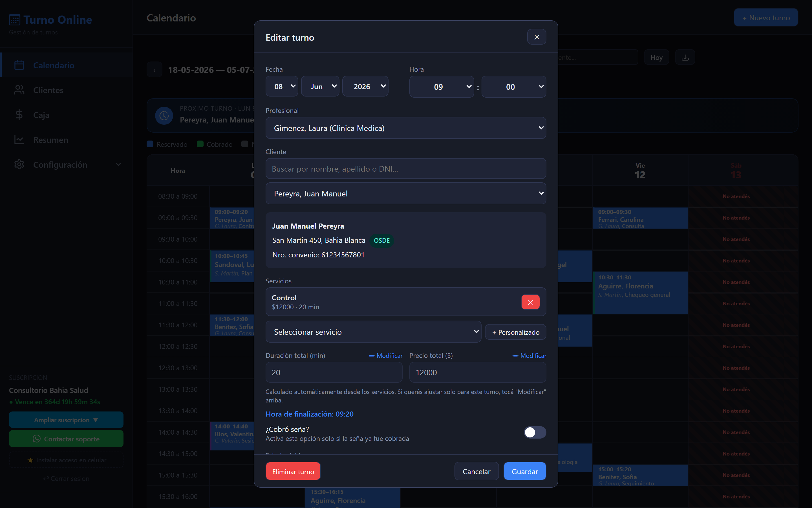Open the Seleccionar servicio dropdown

373,332
